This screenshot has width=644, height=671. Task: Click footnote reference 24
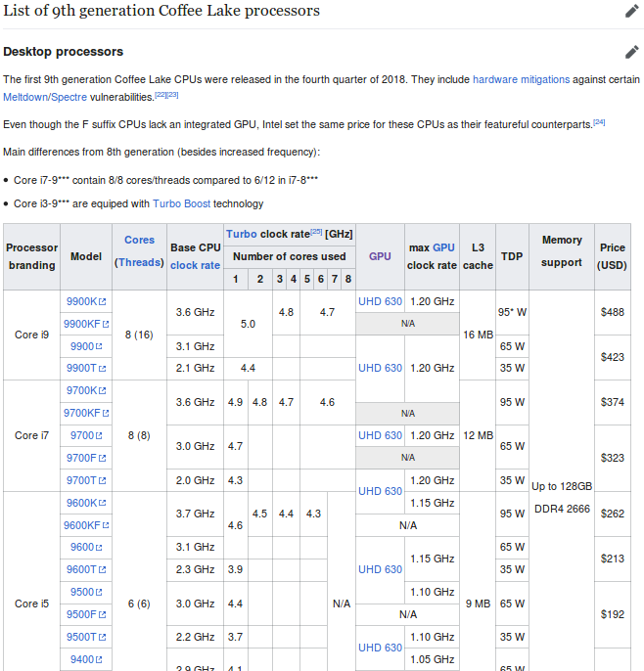[599, 122]
